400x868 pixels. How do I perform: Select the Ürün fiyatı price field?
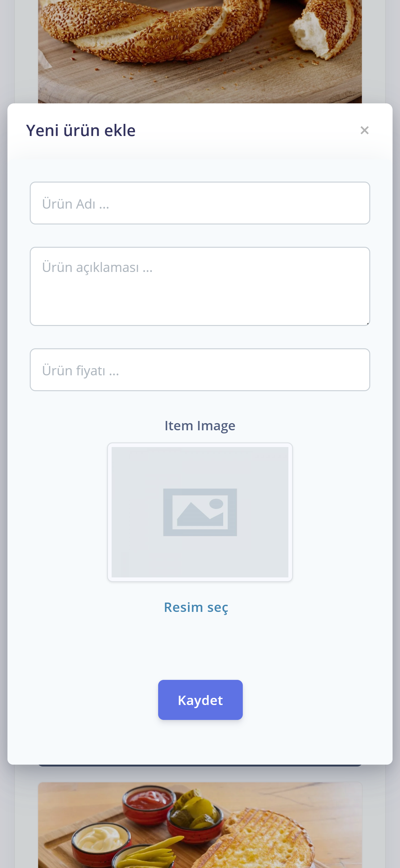(x=200, y=370)
